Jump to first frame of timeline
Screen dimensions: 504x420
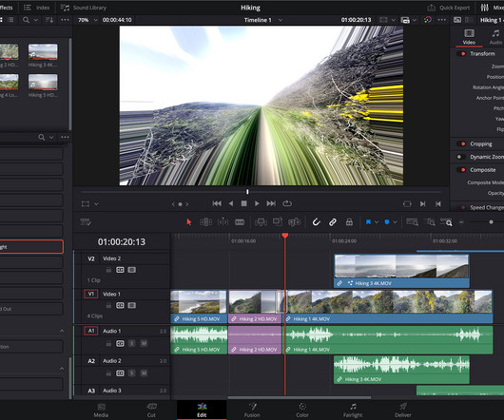pyautogui.click(x=217, y=203)
